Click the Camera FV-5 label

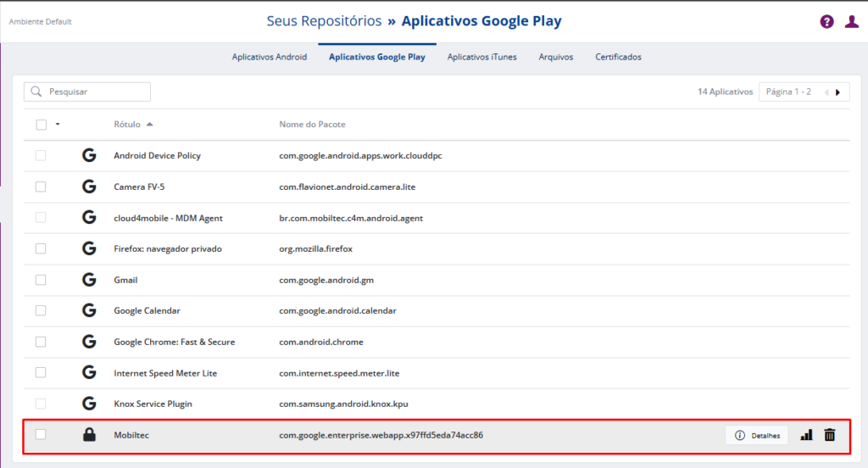pyautogui.click(x=139, y=187)
